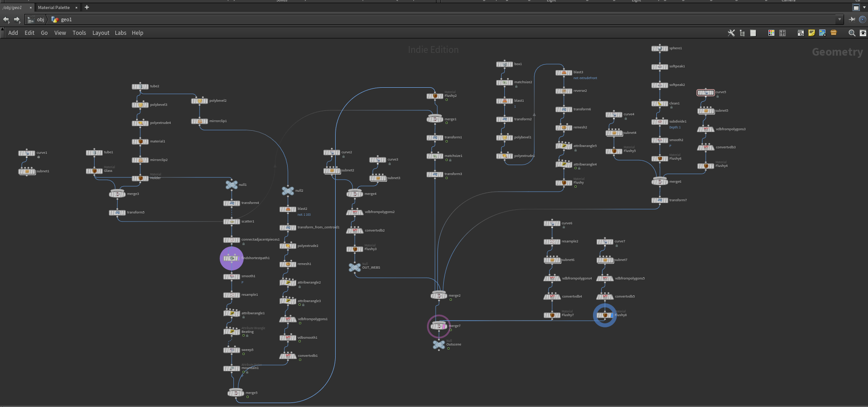Open the pane options dropdown arrow
Image resolution: width=868 pixels, height=407 pixels.
tap(864, 7)
